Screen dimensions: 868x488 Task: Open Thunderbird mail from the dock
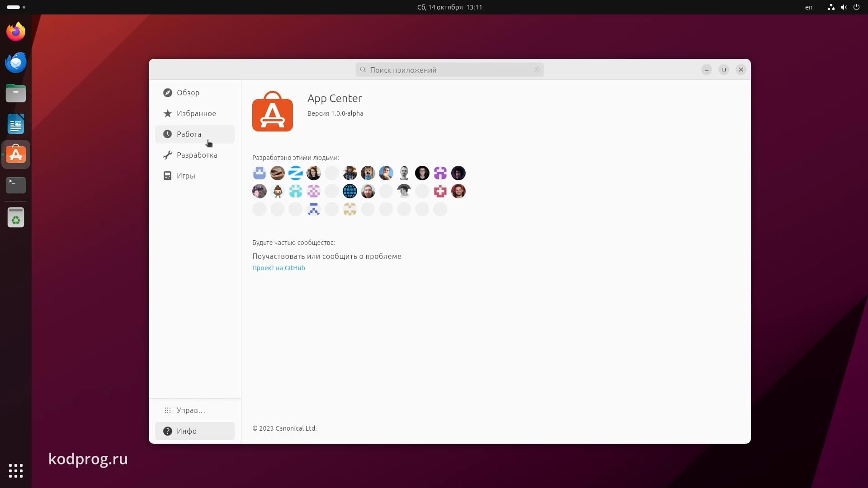[x=16, y=62]
